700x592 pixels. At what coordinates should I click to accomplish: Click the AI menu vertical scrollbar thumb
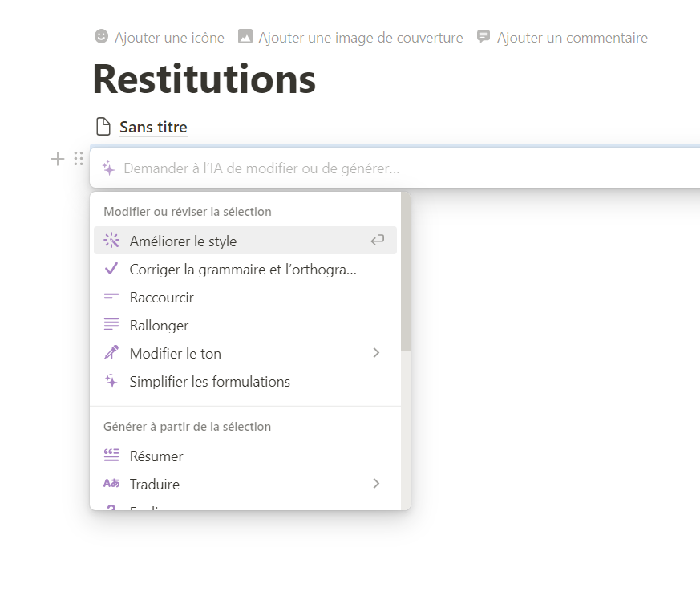point(406,271)
